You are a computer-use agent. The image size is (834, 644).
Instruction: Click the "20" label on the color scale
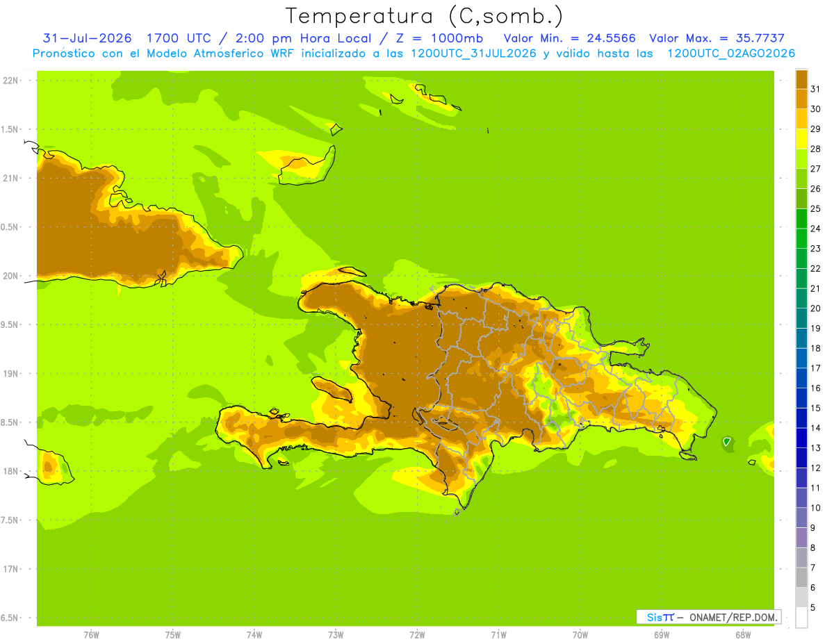click(x=816, y=308)
